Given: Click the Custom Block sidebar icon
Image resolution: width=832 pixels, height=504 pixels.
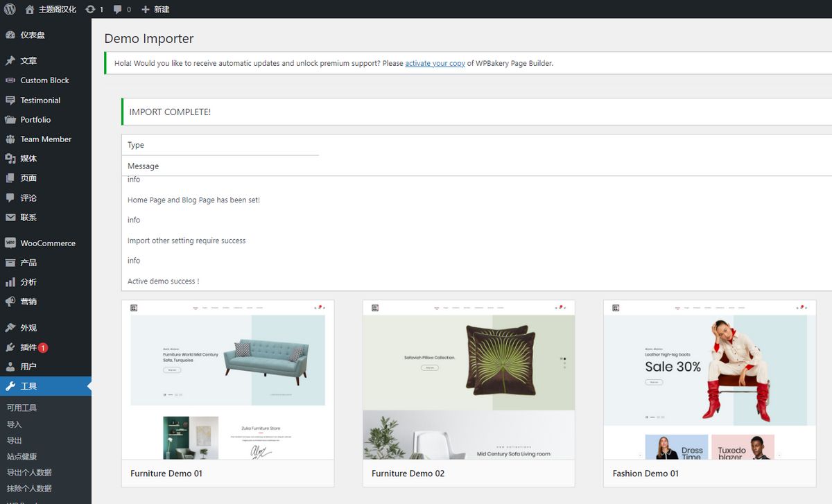Looking at the screenshot, I should coord(10,80).
